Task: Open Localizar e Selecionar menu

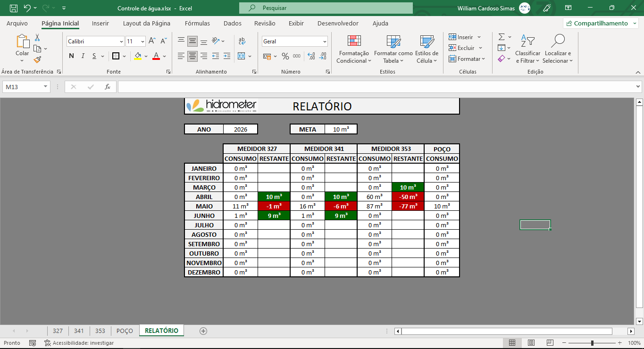Action: click(x=558, y=49)
